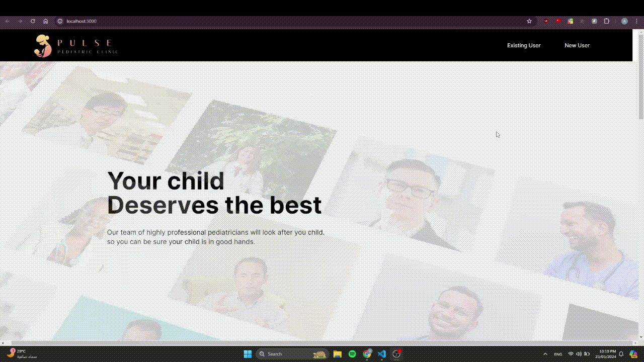Screen dimensions: 644x362
Task: Click the professional pediatricians paragraph text
Action: [216, 237]
